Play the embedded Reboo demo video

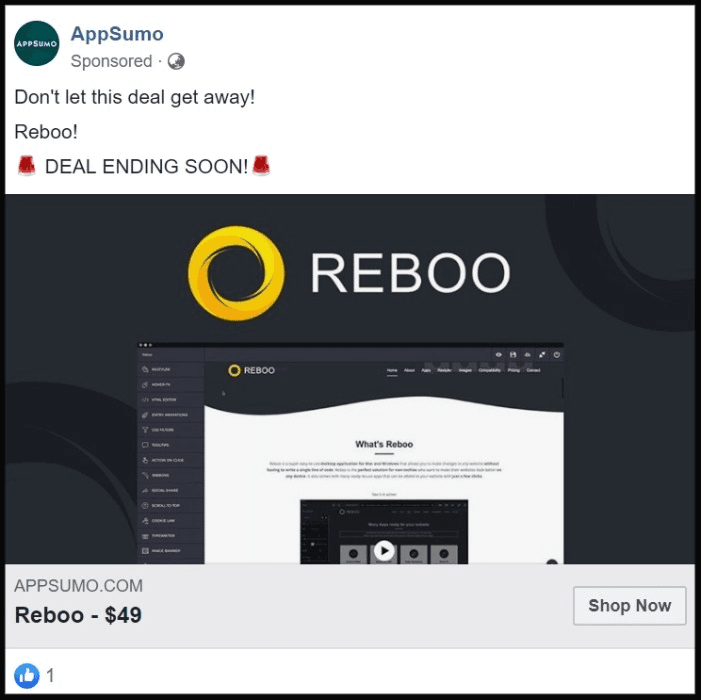[x=384, y=550]
